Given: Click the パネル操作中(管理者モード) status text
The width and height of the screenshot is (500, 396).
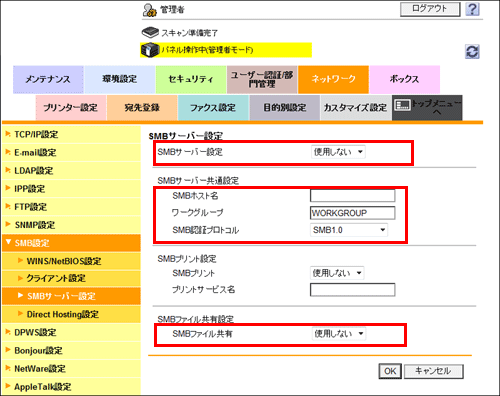Looking at the screenshot, I should pos(207,50).
